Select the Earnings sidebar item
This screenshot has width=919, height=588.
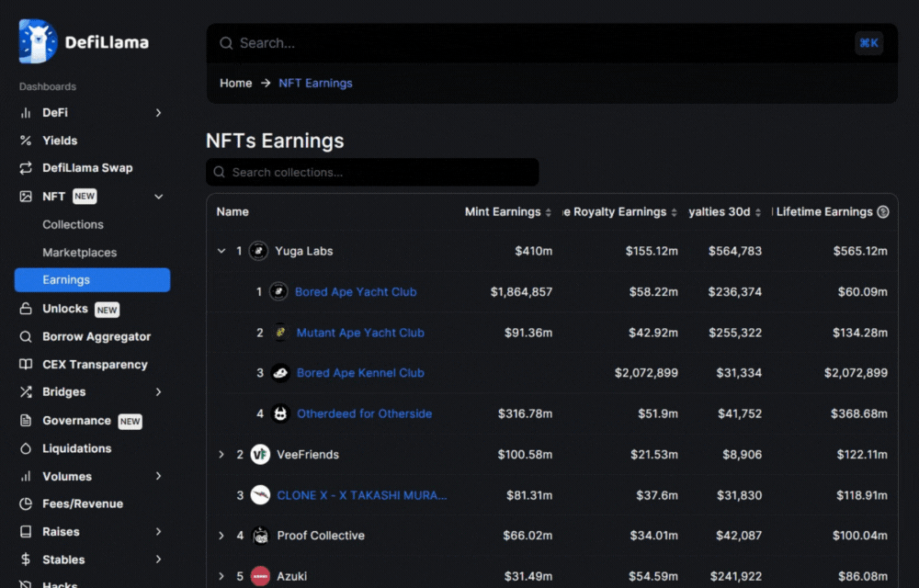93,280
